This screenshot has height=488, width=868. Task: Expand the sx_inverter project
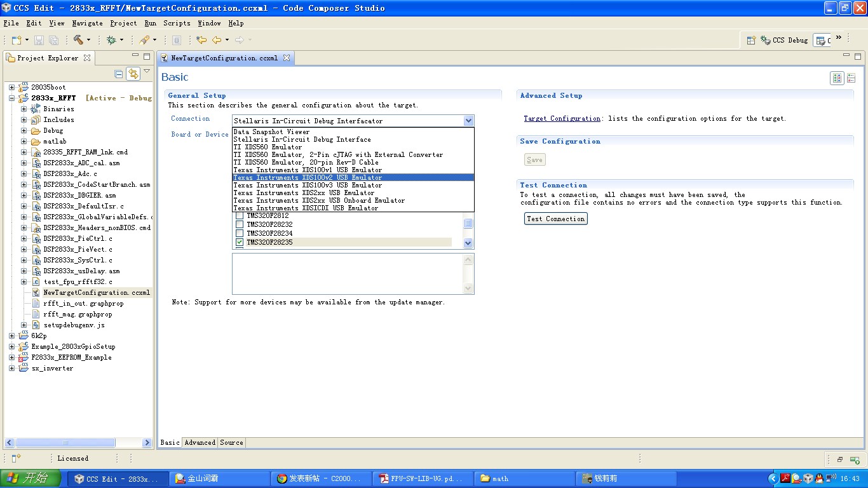tap(11, 368)
